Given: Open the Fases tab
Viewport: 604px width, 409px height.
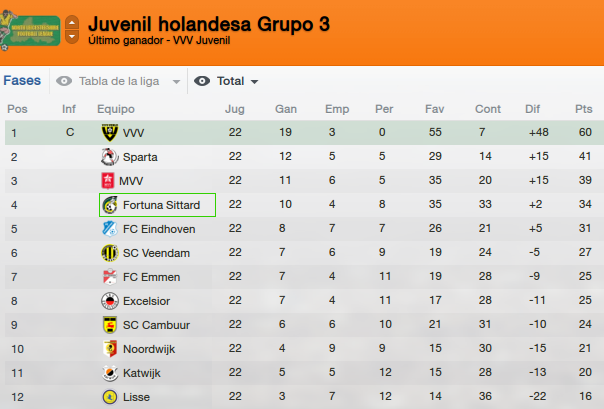Looking at the screenshot, I should [22, 80].
